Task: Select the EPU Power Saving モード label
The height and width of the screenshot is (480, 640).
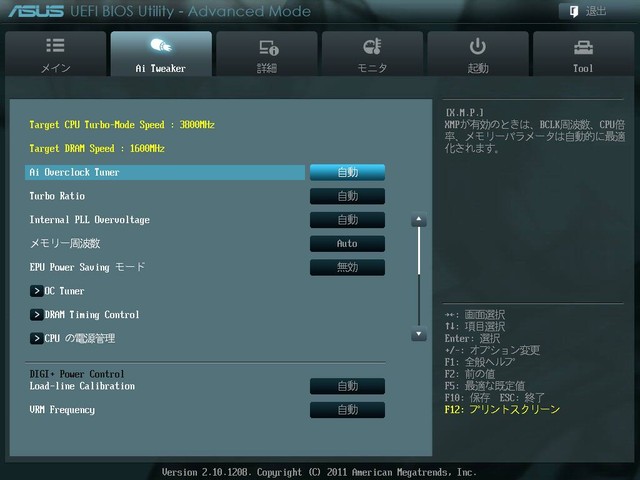Action: click(x=87, y=267)
